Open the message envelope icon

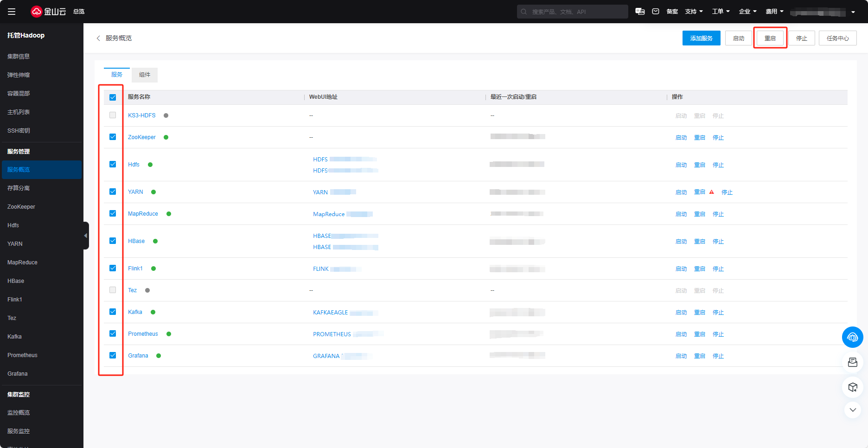[656, 12]
